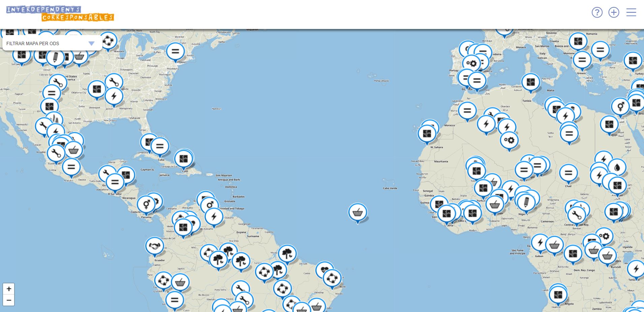The height and width of the screenshot is (312, 644).
Task: Open the lightning marker over Tanzania
Action: [636, 269]
